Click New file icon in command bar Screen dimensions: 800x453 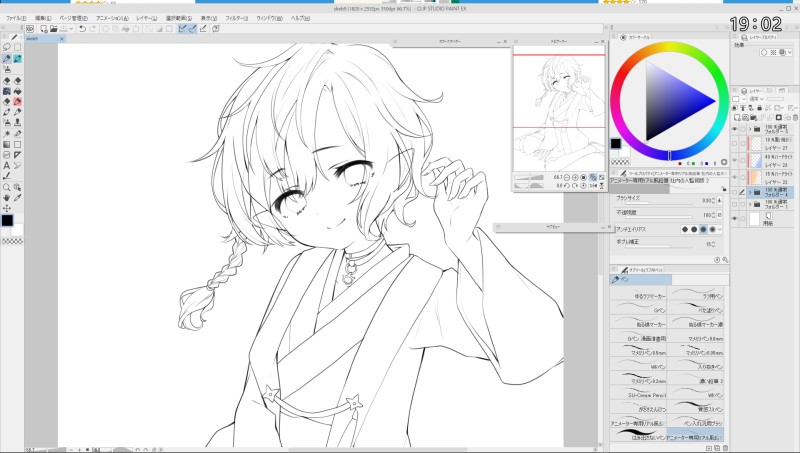(44, 29)
